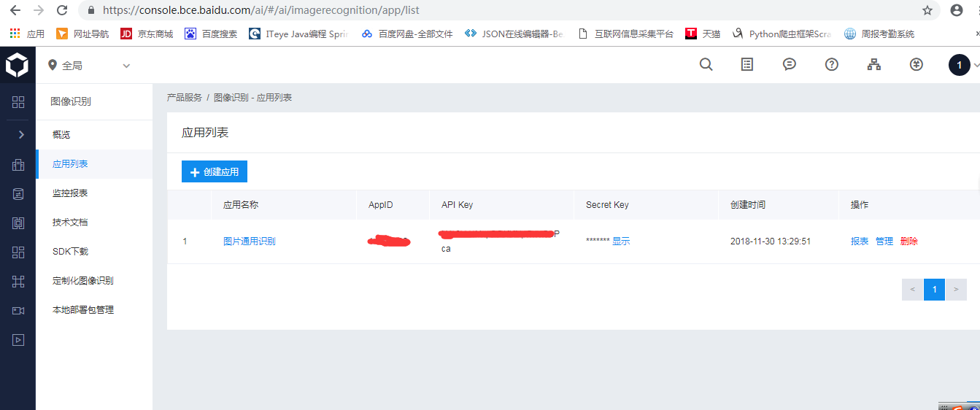The height and width of the screenshot is (410, 980).
Task: Open the JSON在线编辑器 bookmark
Action: pyautogui.click(x=514, y=34)
